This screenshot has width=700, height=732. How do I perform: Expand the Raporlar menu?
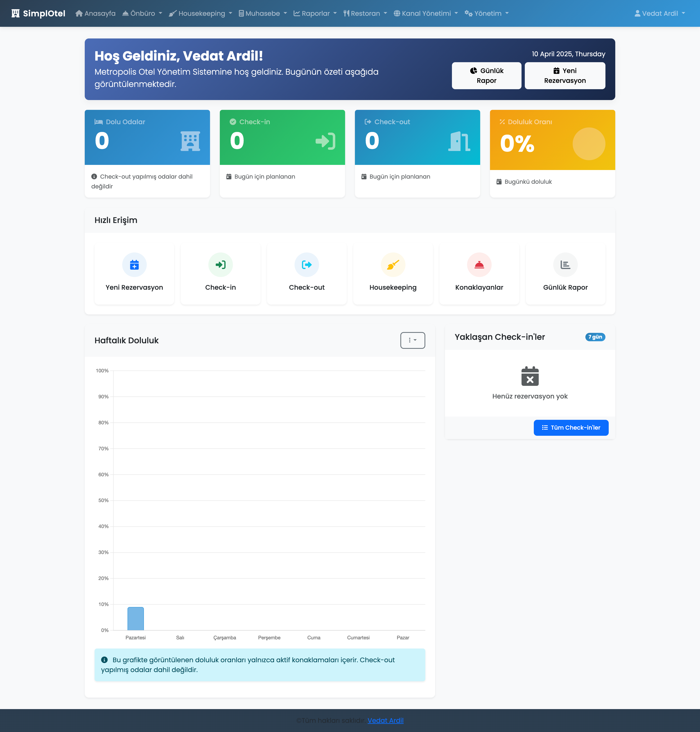(x=315, y=14)
